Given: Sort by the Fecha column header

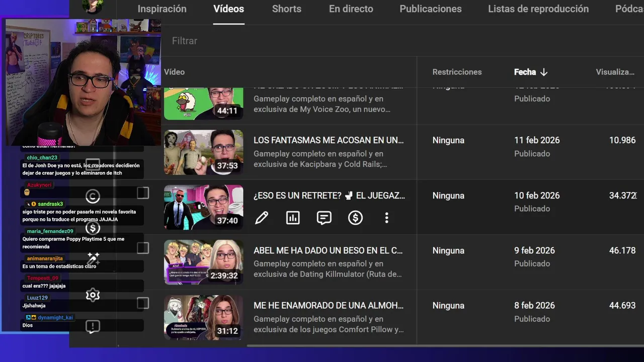Looking at the screenshot, I should click(530, 72).
